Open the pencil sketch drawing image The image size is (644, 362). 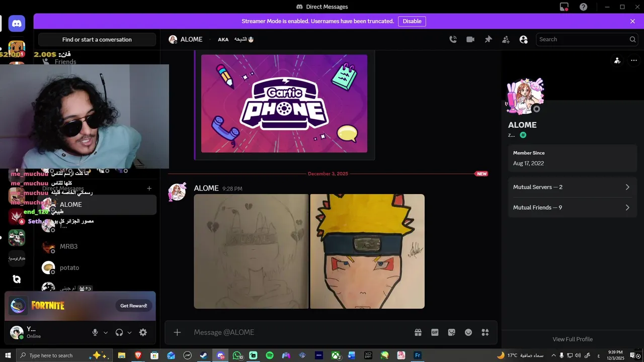tap(251, 251)
